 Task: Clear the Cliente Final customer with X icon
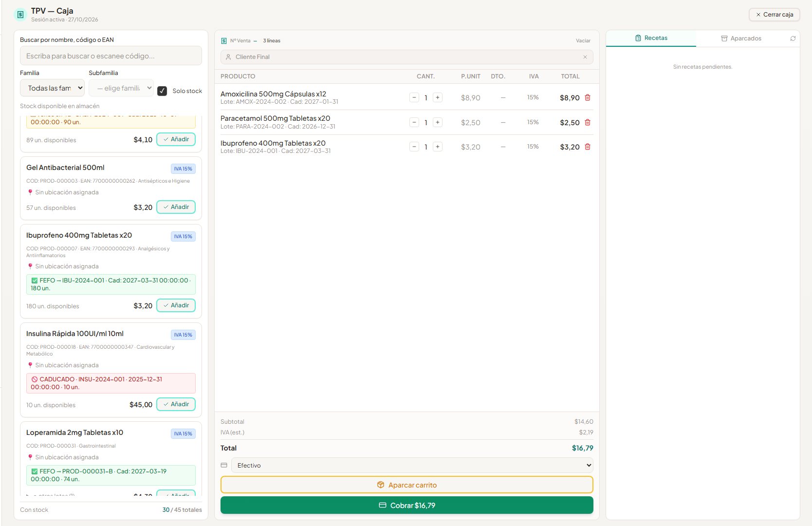585,57
